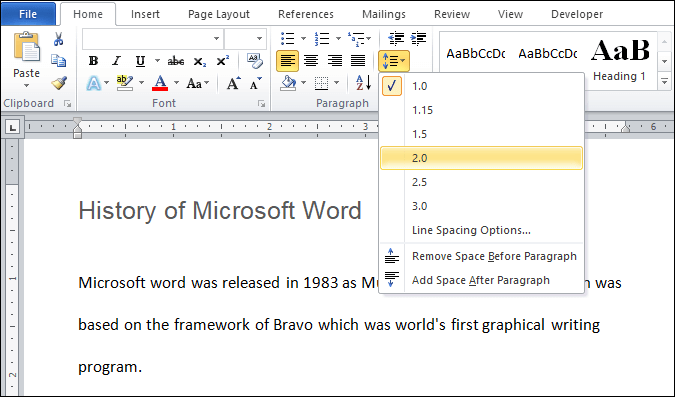Image resolution: width=675 pixels, height=397 pixels.
Task: Expand shading color dropdown arrow
Action: [303, 83]
